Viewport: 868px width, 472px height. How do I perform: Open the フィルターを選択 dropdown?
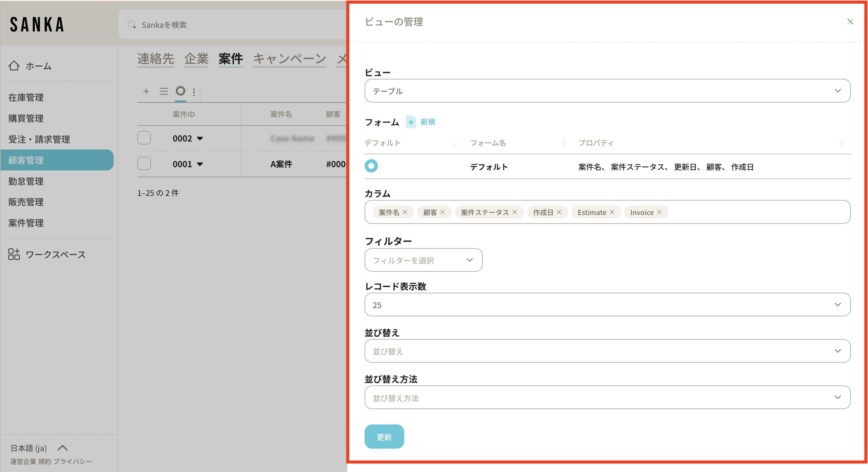click(423, 260)
